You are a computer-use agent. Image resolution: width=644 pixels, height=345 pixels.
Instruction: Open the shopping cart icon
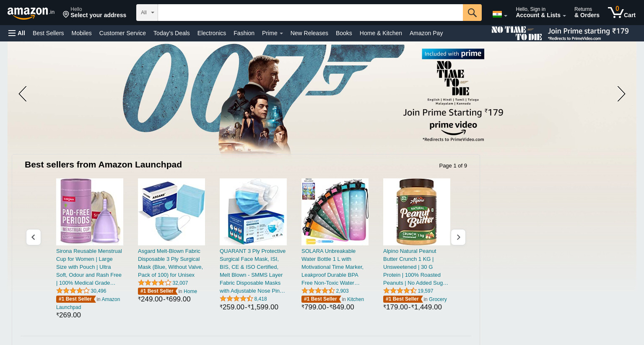click(x=622, y=12)
